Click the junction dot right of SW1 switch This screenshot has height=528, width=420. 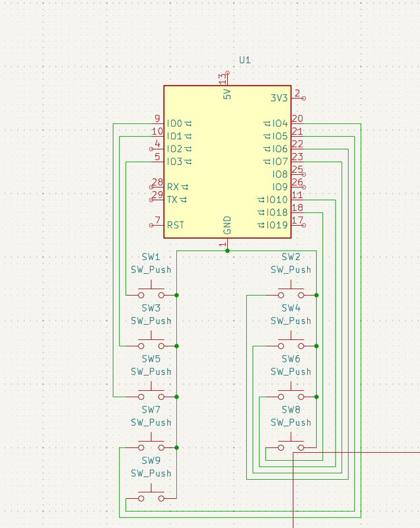[x=176, y=295]
